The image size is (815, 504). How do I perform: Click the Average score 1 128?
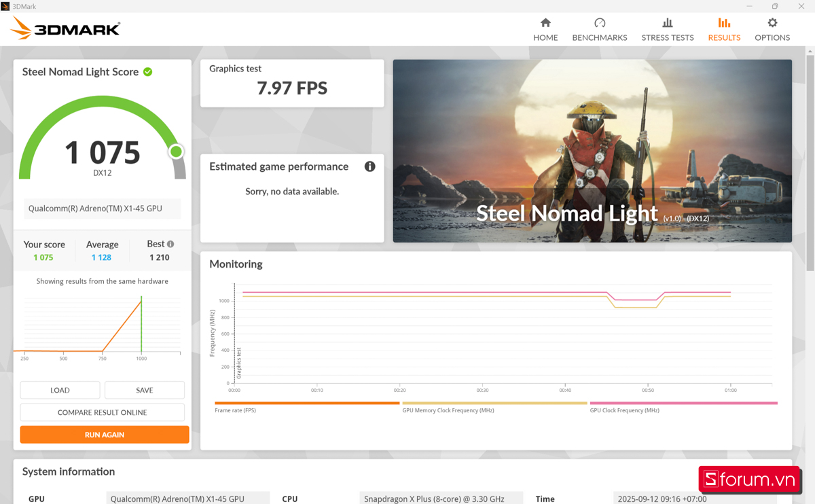(102, 257)
